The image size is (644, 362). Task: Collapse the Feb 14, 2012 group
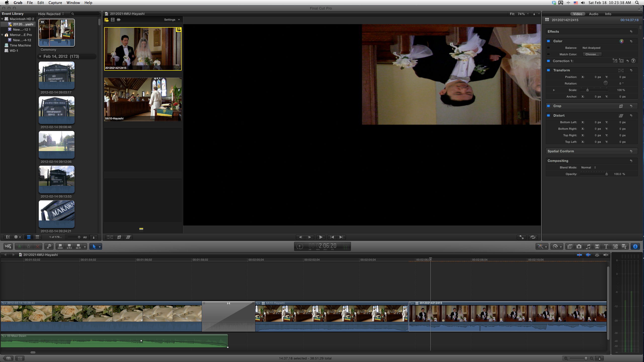[x=40, y=56]
